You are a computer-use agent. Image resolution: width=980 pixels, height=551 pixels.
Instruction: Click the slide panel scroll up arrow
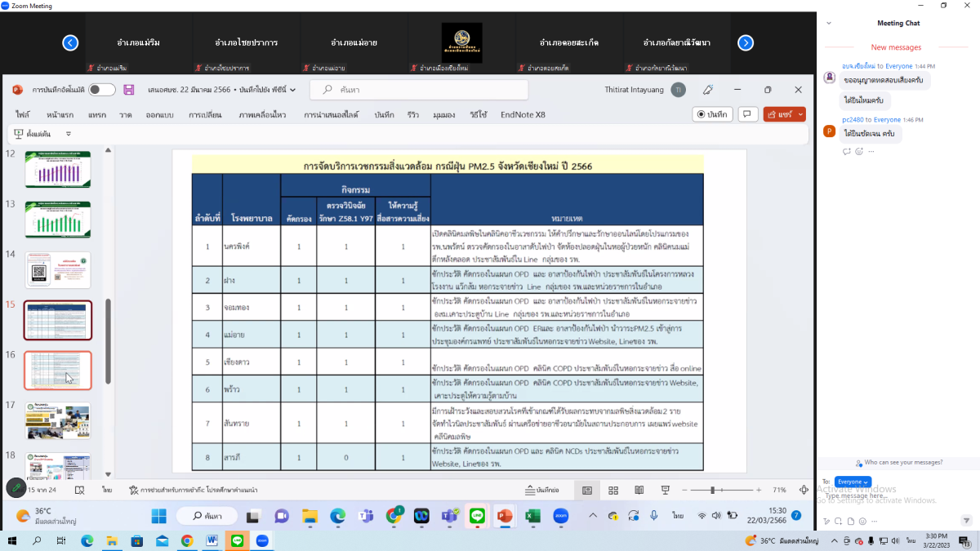pos(108,151)
